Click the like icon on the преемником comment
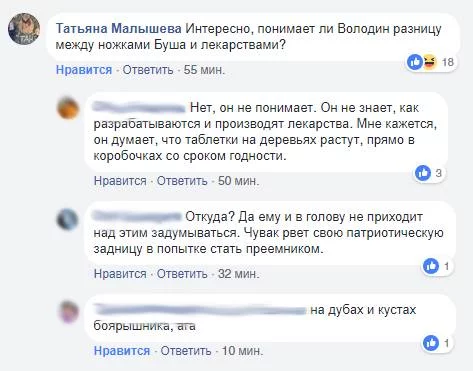This screenshot has height=371, width=473. point(431,266)
